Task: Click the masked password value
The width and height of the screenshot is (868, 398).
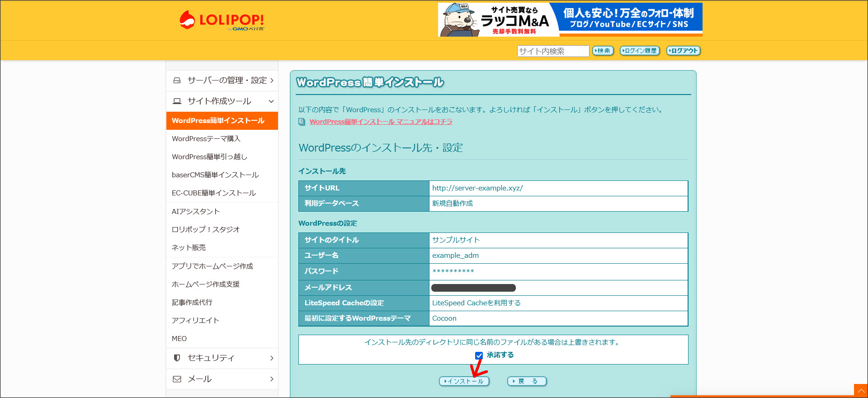Action: [x=453, y=271]
